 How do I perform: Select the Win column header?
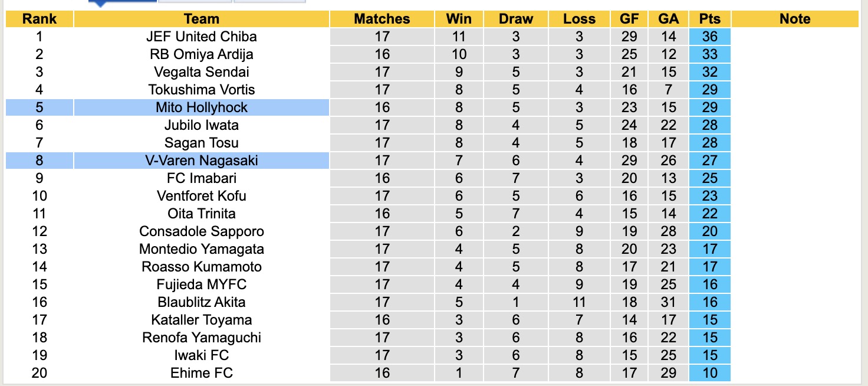tap(459, 19)
